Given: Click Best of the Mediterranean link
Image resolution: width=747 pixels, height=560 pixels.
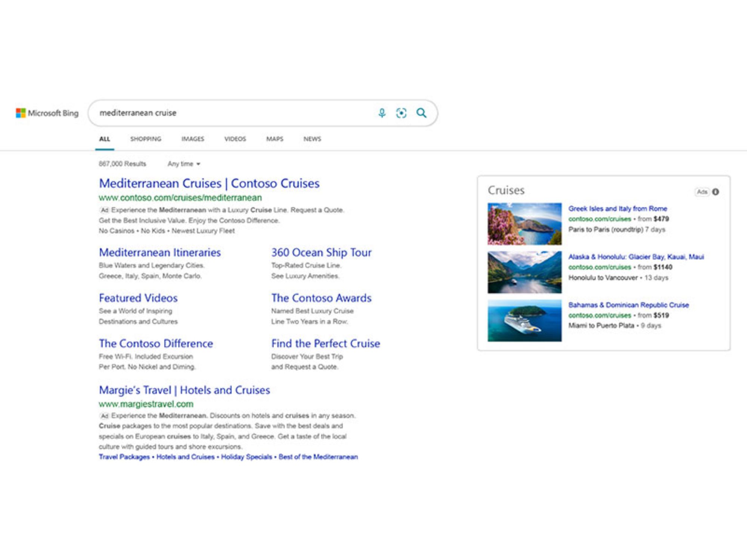Looking at the screenshot, I should [318, 457].
